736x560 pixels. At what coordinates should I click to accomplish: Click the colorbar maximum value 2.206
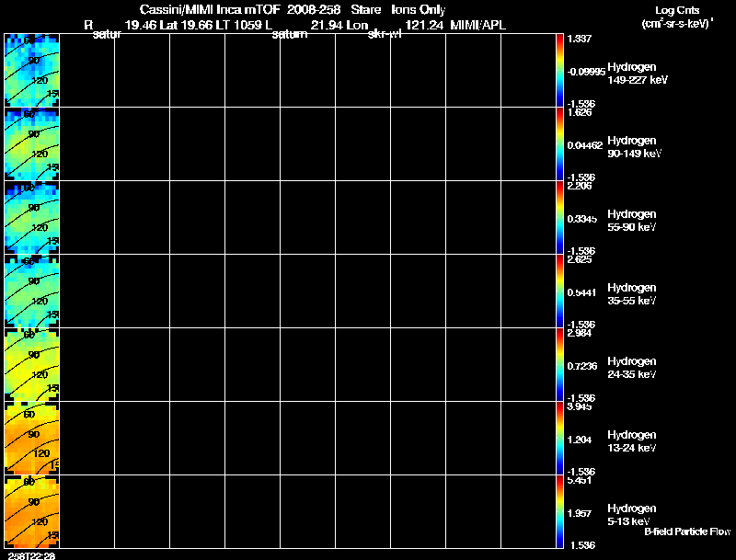click(580, 186)
